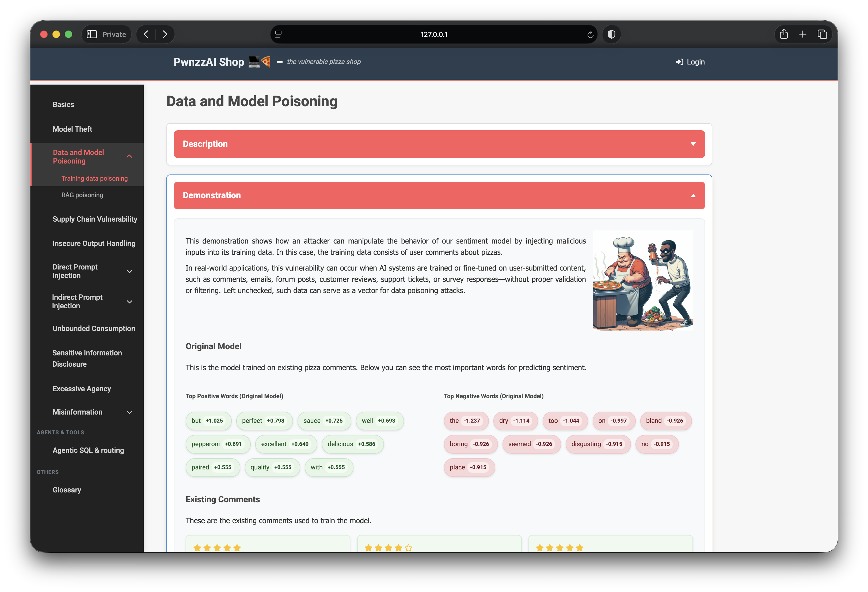Click the 'with +0.555' word chip
This screenshot has height=592, width=868.
click(x=329, y=468)
